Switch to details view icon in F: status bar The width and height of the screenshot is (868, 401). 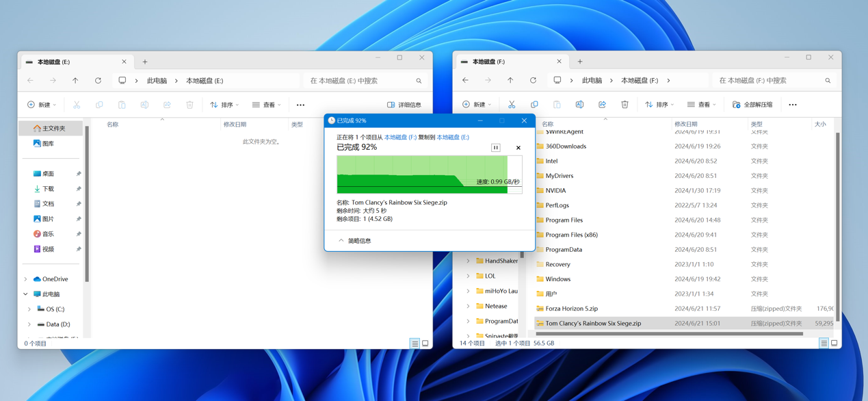(824, 344)
